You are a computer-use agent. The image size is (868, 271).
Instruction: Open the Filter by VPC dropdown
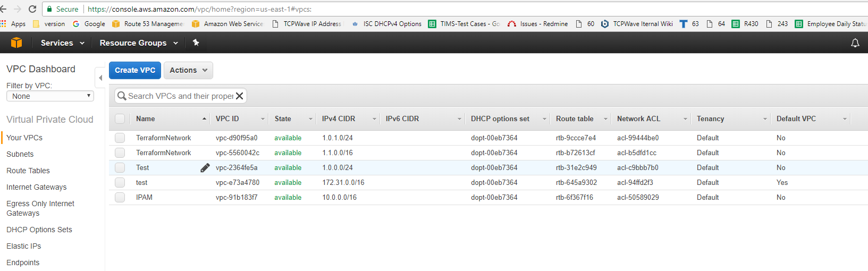coord(50,96)
